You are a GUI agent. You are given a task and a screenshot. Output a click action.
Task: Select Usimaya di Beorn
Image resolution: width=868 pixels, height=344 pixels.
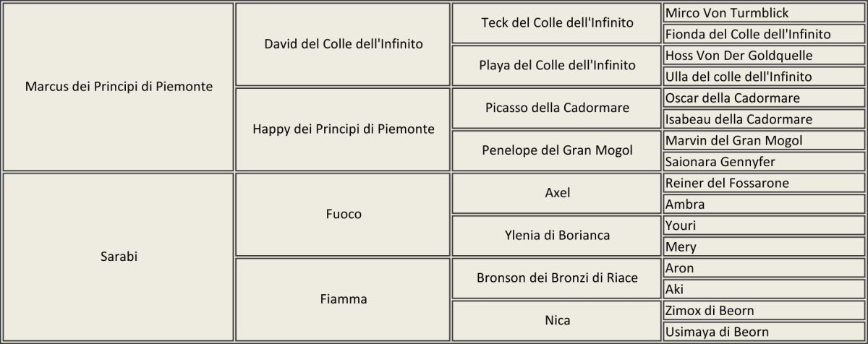click(717, 332)
